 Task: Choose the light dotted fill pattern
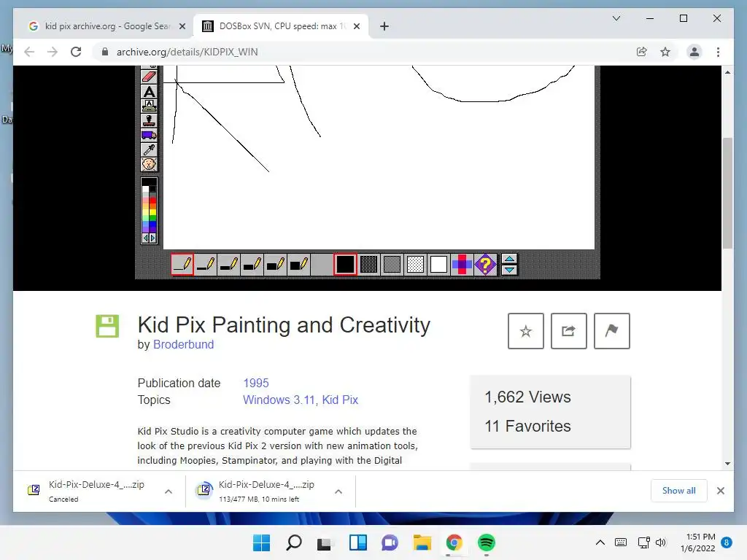pyautogui.click(x=415, y=264)
